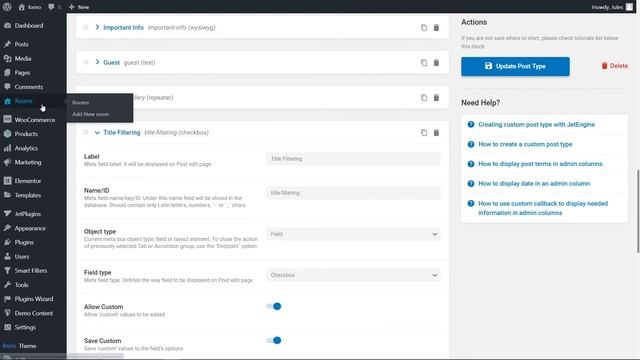The width and height of the screenshot is (640, 360).
Task: Collapse the Title Filtering field
Action: 97,133
